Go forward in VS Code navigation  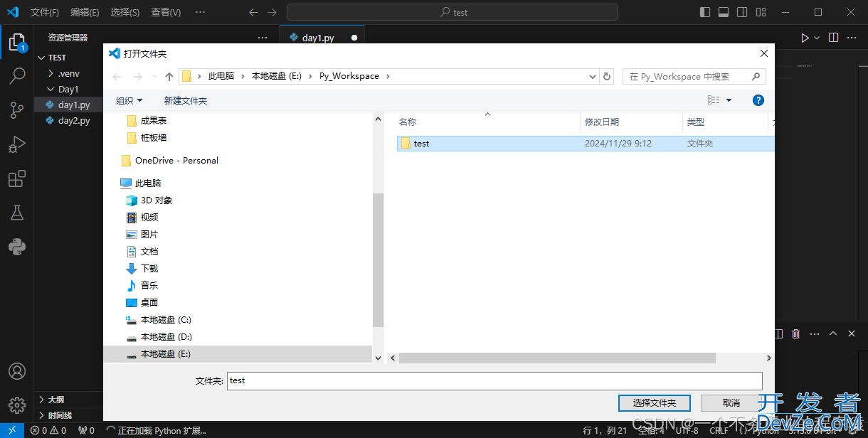(272, 12)
